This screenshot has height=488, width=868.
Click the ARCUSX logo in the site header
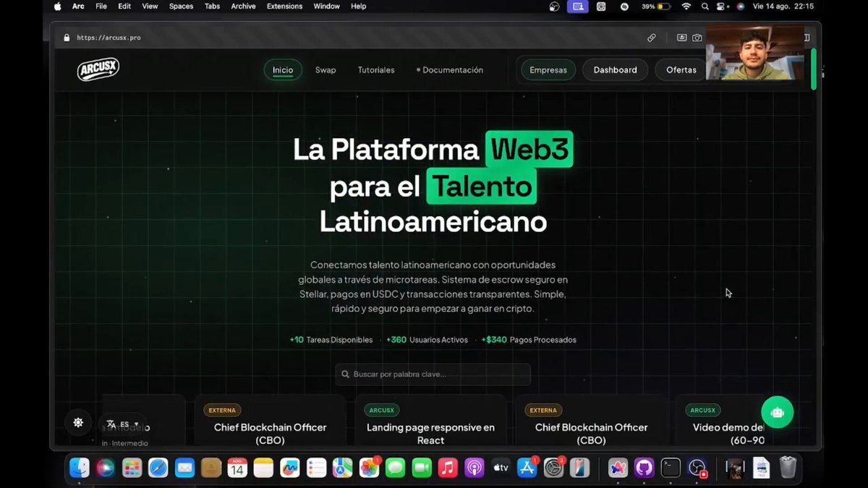98,69
